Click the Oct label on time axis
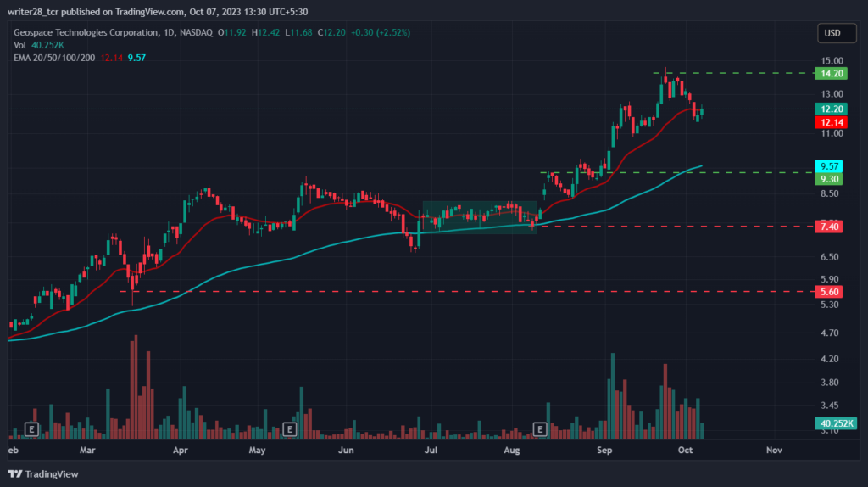The image size is (868, 487). click(x=685, y=450)
